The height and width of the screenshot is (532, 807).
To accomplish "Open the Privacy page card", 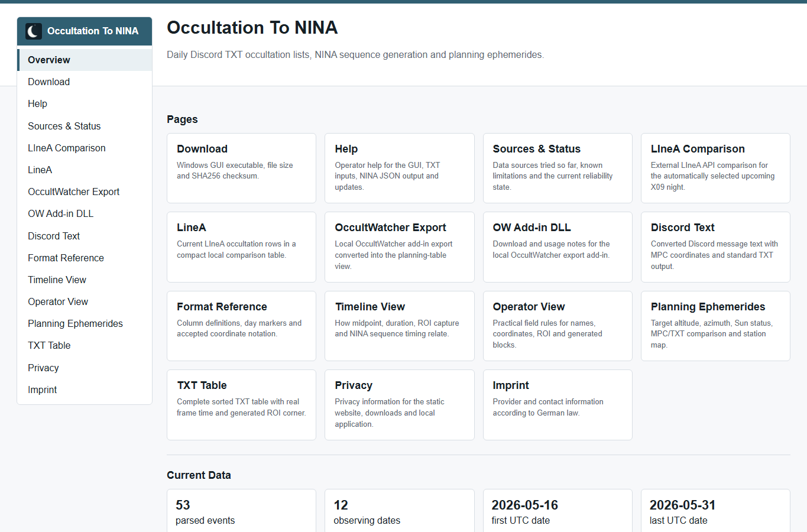I will [x=399, y=405].
